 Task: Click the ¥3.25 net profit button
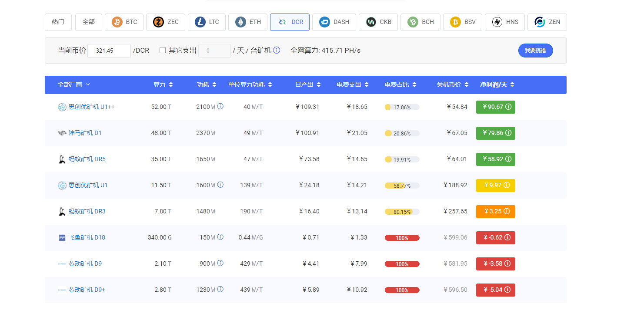click(496, 212)
